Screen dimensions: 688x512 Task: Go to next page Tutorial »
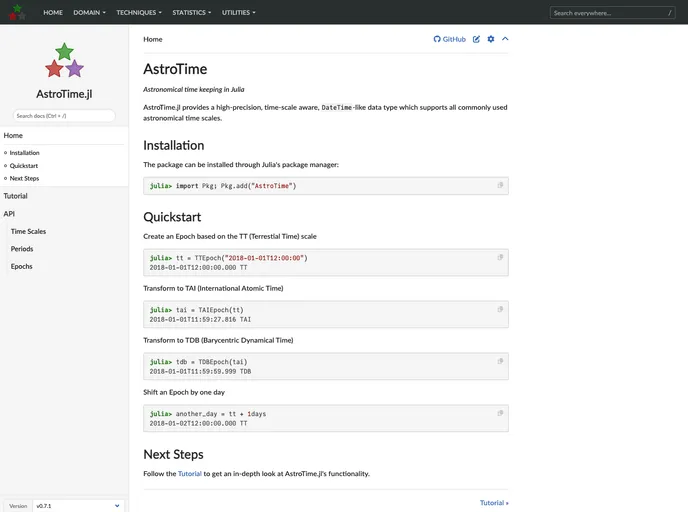tap(494, 503)
